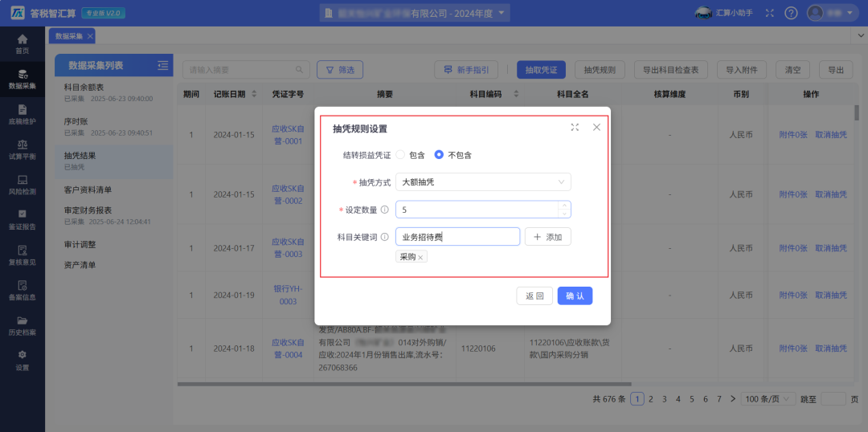This screenshot has width=868, height=432.
Task: Select 数据采集 in the left sidebar
Action: [x=23, y=79]
